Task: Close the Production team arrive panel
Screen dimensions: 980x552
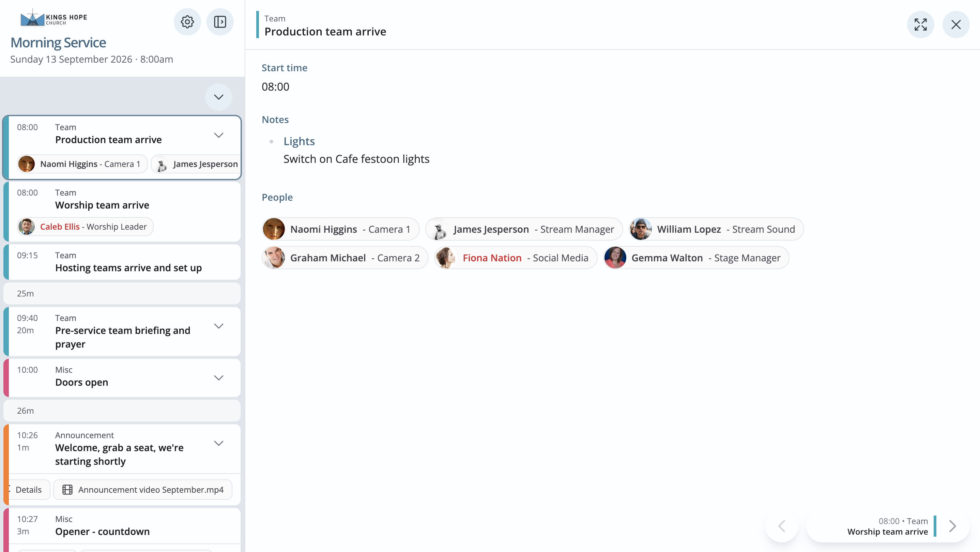Action: coord(956,25)
